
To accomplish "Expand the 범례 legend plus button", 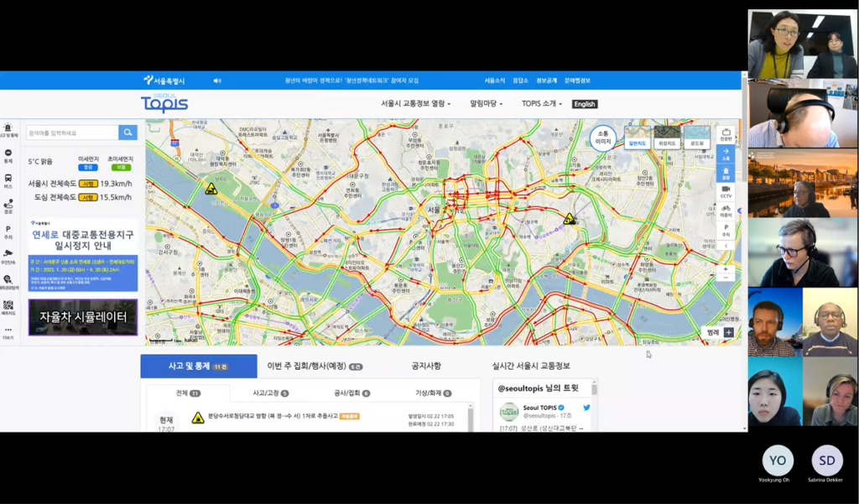I will coord(729,333).
